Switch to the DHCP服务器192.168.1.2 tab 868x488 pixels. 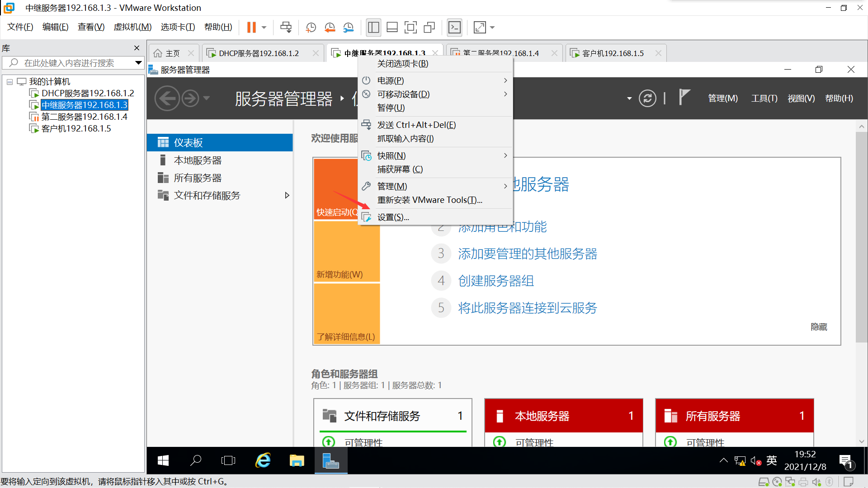coord(259,53)
